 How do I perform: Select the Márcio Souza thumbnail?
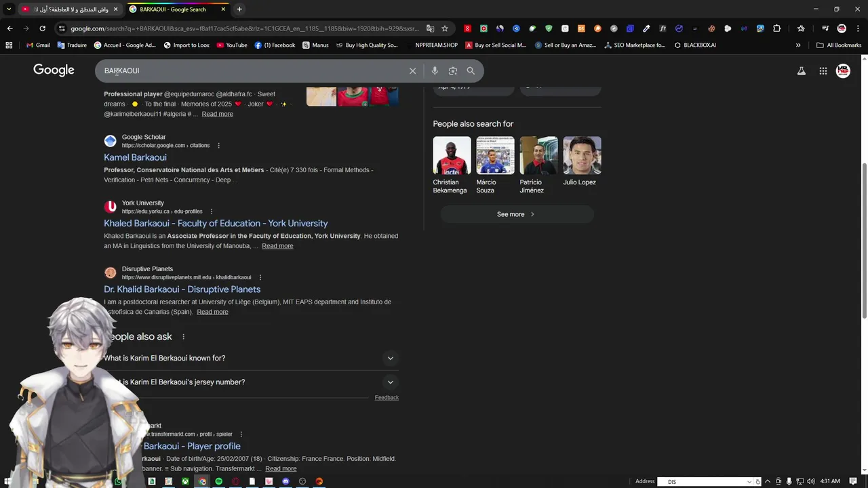495,155
